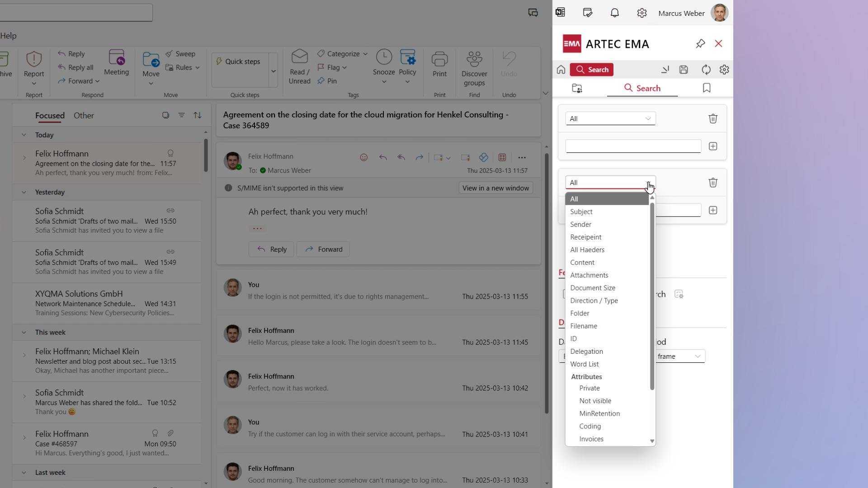Add a criterion with second plus icon

[x=713, y=211]
